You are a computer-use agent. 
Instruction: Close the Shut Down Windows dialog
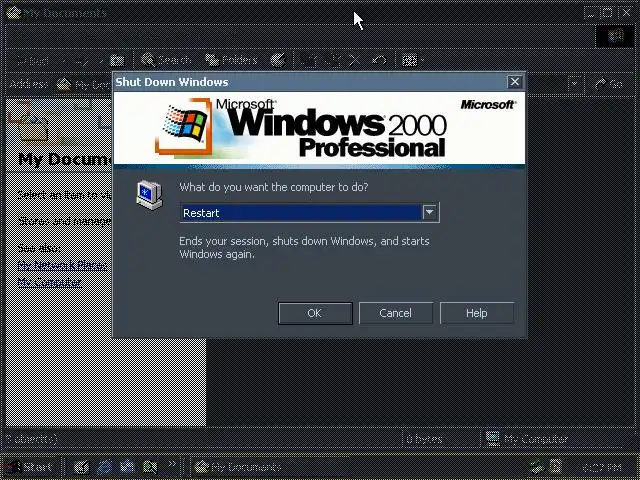click(x=515, y=82)
